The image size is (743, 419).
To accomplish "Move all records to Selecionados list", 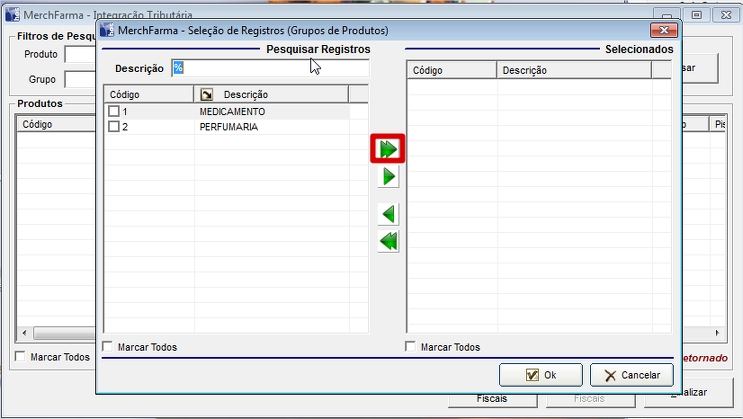I will pos(388,149).
